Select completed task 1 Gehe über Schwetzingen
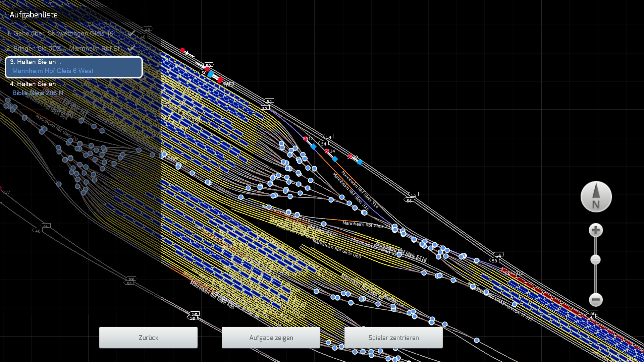 [60, 34]
